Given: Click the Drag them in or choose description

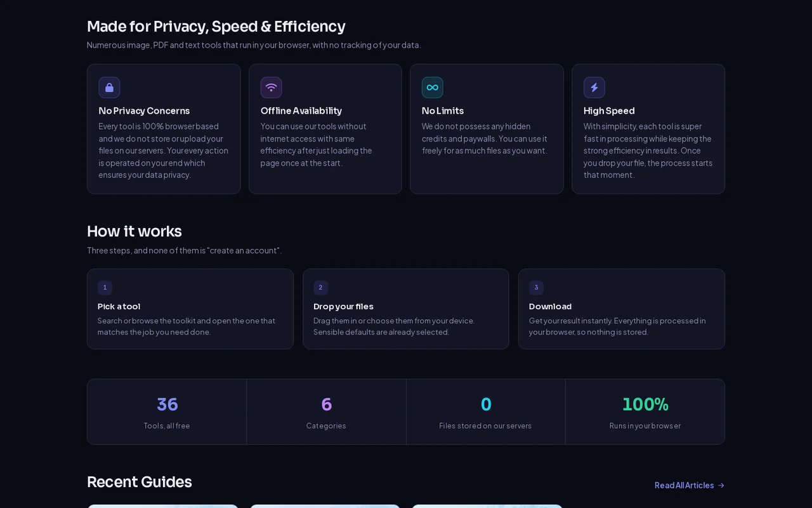Looking at the screenshot, I should point(394,326).
